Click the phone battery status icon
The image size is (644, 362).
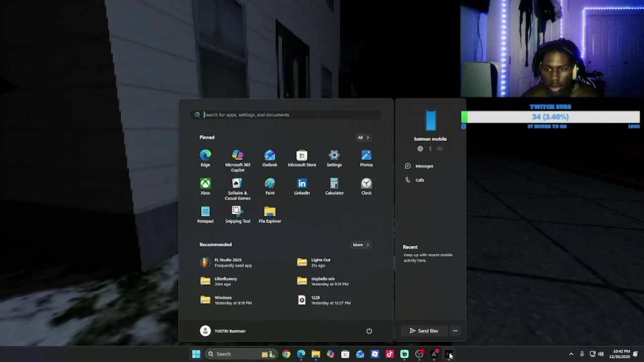440,149
